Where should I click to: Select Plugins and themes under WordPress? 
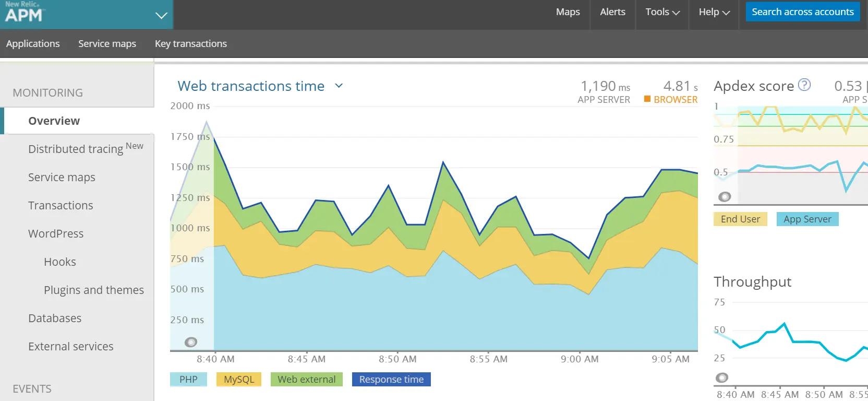(x=94, y=290)
